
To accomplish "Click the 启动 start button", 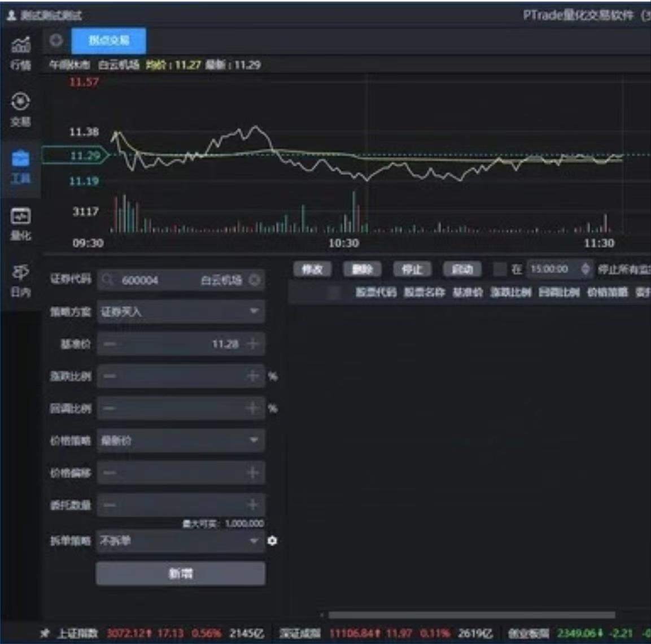I will pyautogui.click(x=462, y=269).
